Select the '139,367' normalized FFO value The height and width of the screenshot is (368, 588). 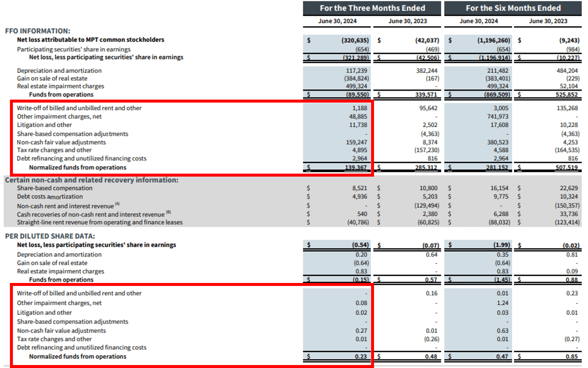pyautogui.click(x=356, y=167)
